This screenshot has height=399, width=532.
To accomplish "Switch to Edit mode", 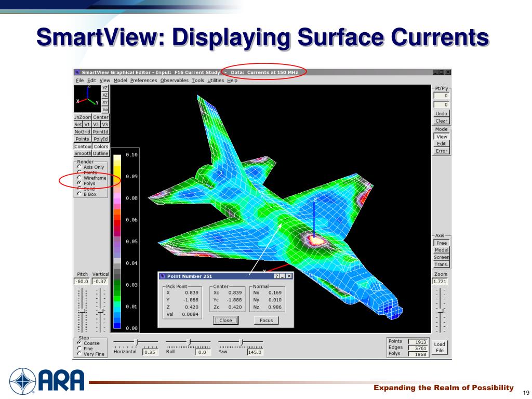I will pyautogui.click(x=442, y=143).
